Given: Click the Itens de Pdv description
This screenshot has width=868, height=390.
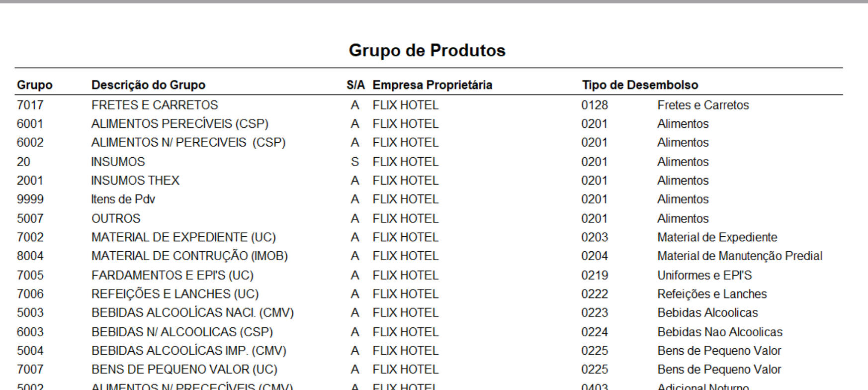Looking at the screenshot, I should point(123,199).
